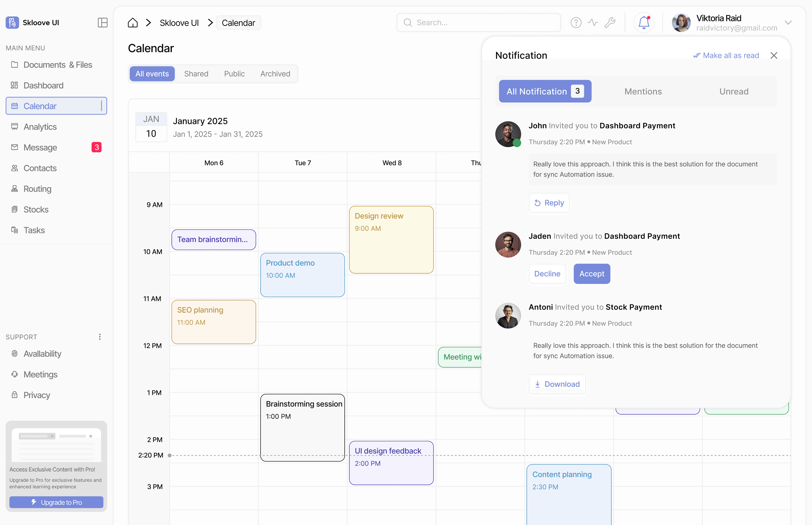
Task: Open the Design review event
Action: click(x=391, y=240)
